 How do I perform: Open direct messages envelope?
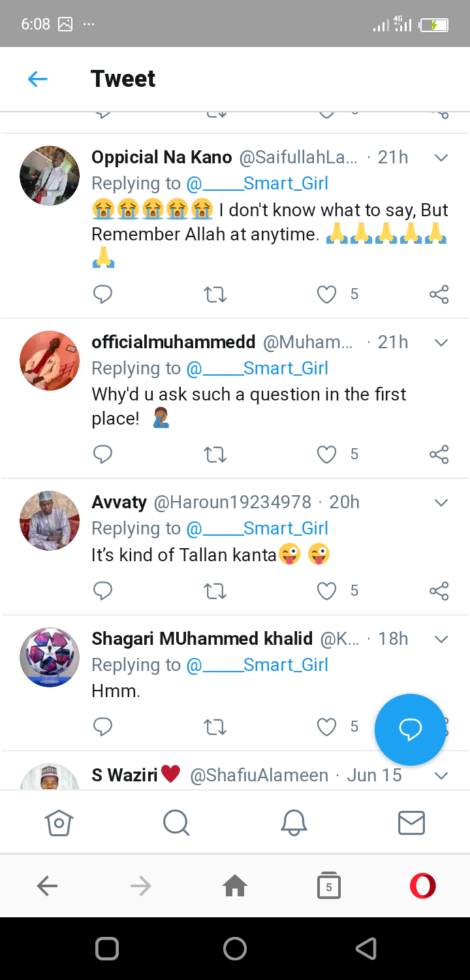click(411, 823)
